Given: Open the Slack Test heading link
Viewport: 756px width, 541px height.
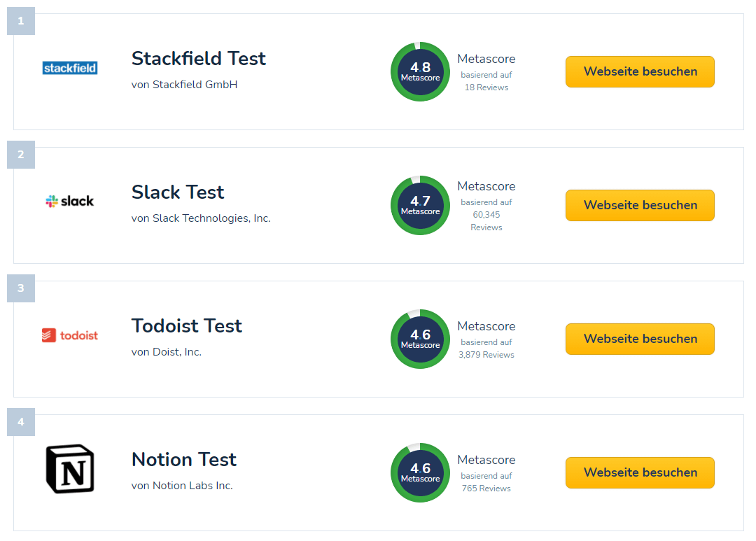Looking at the screenshot, I should click(178, 192).
